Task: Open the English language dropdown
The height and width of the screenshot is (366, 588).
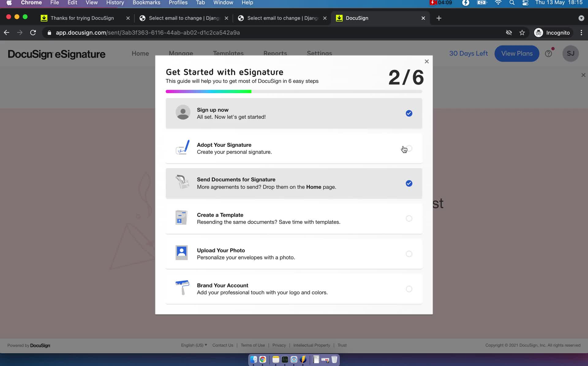Action: click(193, 345)
